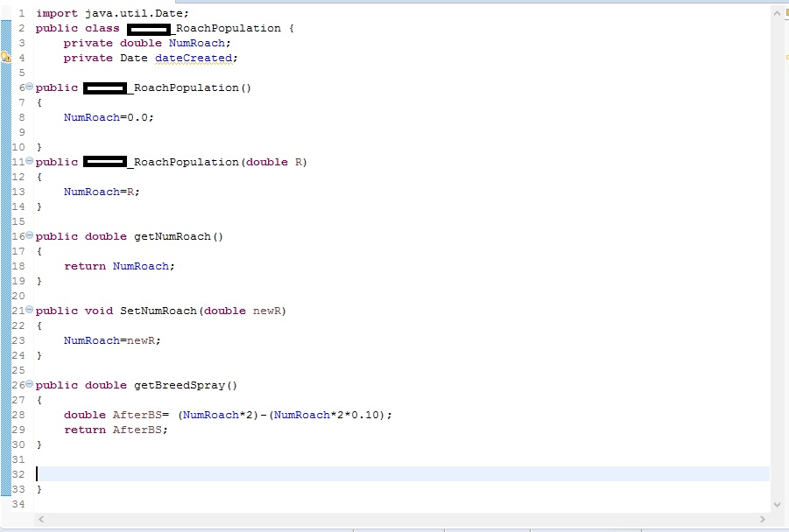Click the 'getNumRoach()' method name
This screenshot has width=789, height=532.
(x=179, y=237)
